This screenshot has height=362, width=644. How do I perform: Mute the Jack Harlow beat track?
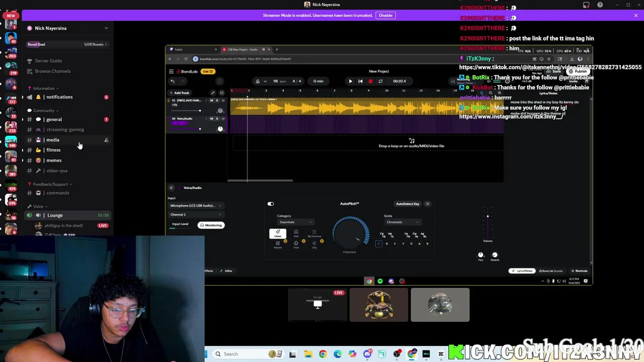[211, 100]
